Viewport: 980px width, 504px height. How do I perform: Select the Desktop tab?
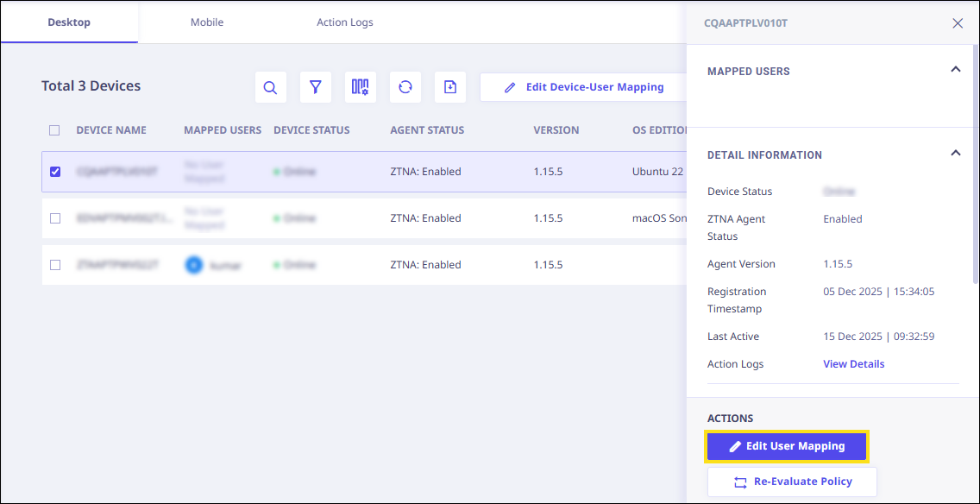pyautogui.click(x=69, y=22)
